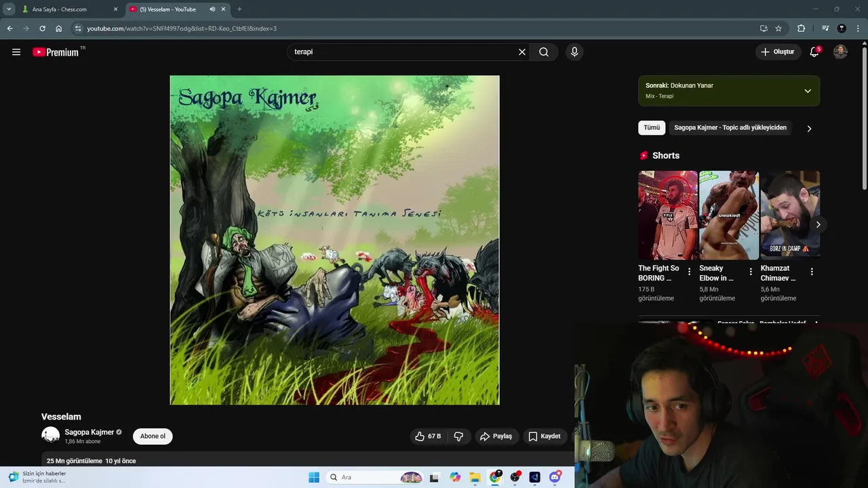
Task: Open The Fight So BORING short thumbnail
Action: click(x=668, y=215)
